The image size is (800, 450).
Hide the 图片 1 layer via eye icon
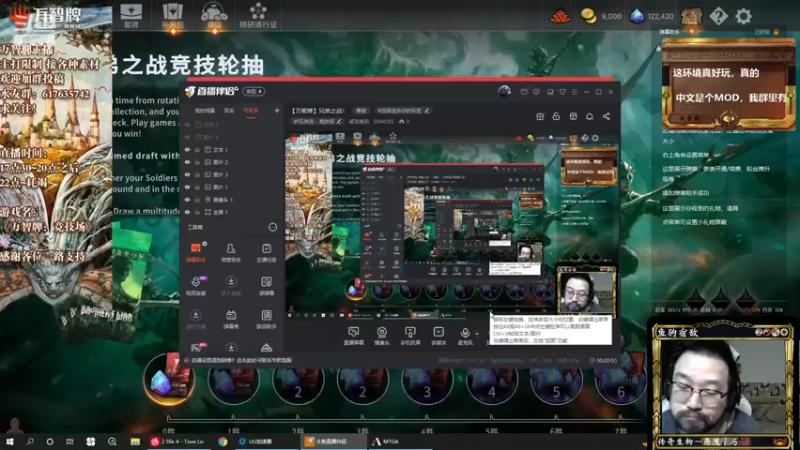point(187,187)
